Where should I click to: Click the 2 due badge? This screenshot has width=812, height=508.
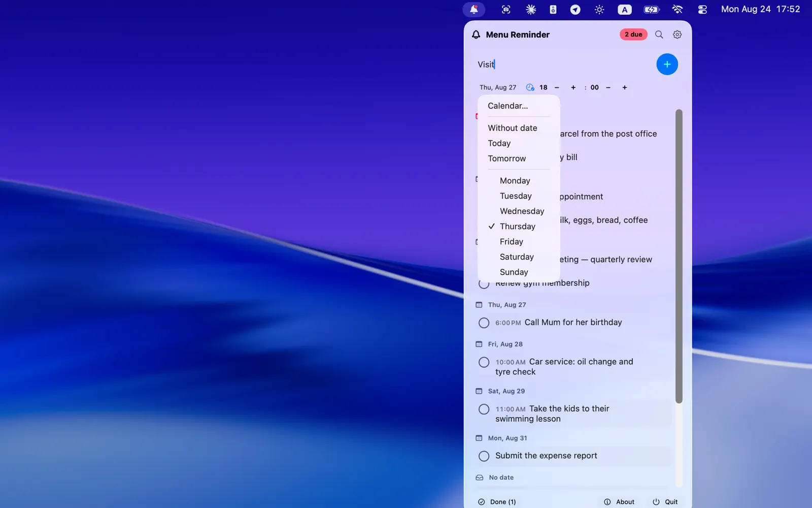[x=633, y=35]
